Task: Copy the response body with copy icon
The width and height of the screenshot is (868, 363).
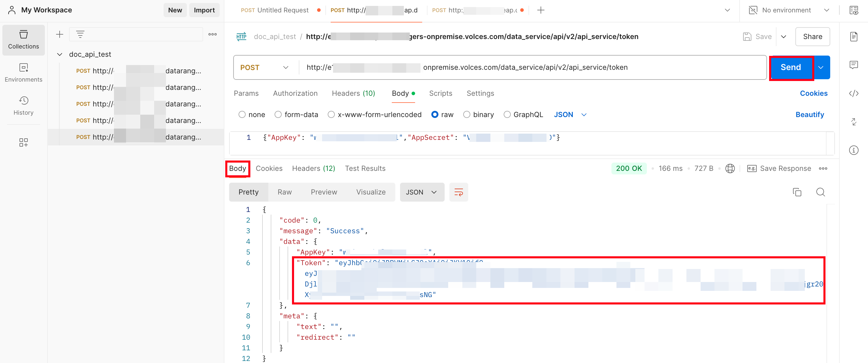Action: 797,192
